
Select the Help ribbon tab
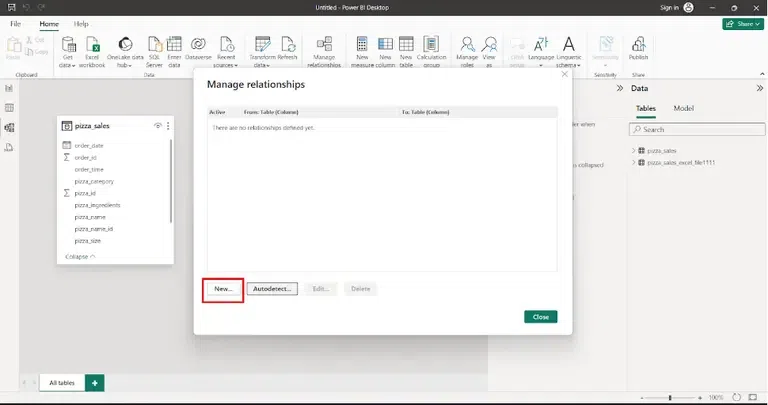coord(81,24)
